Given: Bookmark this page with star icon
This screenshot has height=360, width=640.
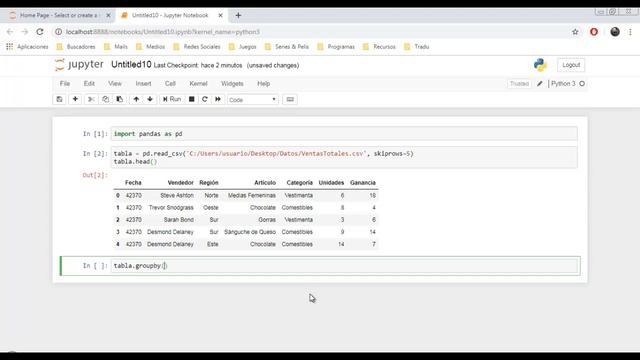Looking at the screenshot, I should point(575,32).
